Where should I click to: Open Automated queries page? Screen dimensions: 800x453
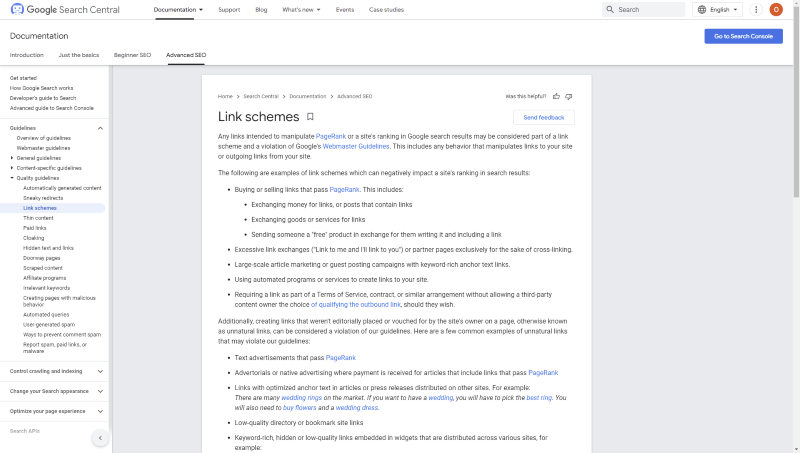(x=46, y=315)
